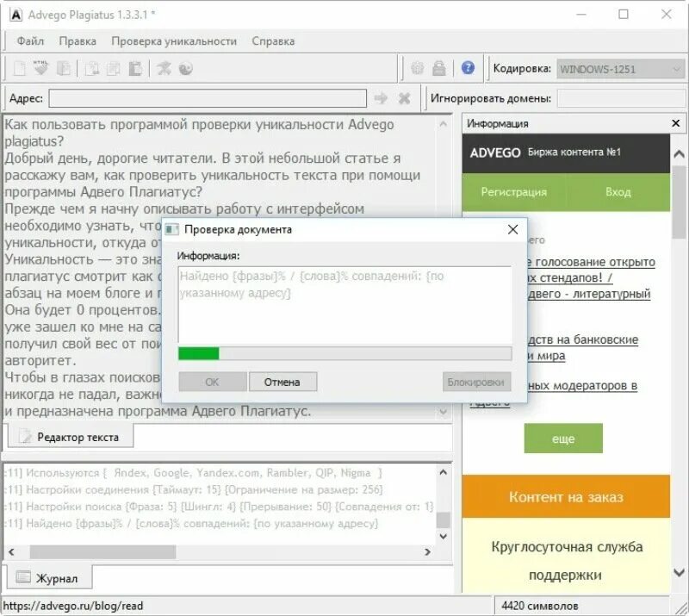Select last log line Найдено {фразы}%
Viewport: 689px width, 616px height.
pyautogui.click(x=191, y=523)
